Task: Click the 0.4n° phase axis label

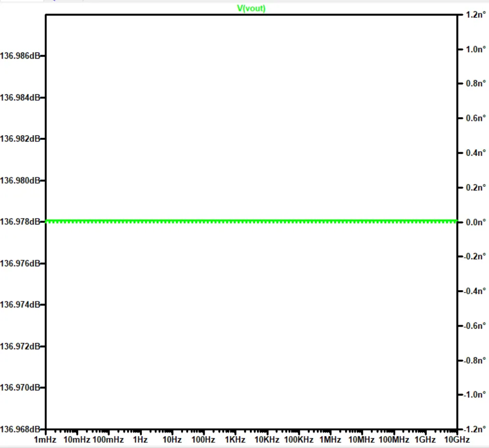Action: (476, 153)
